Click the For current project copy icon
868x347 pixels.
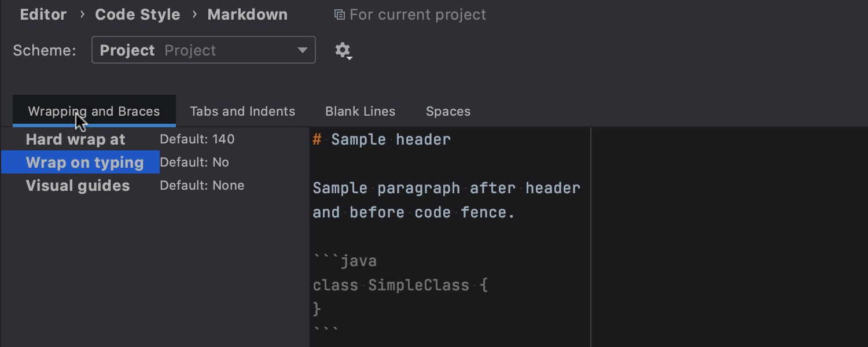(340, 15)
